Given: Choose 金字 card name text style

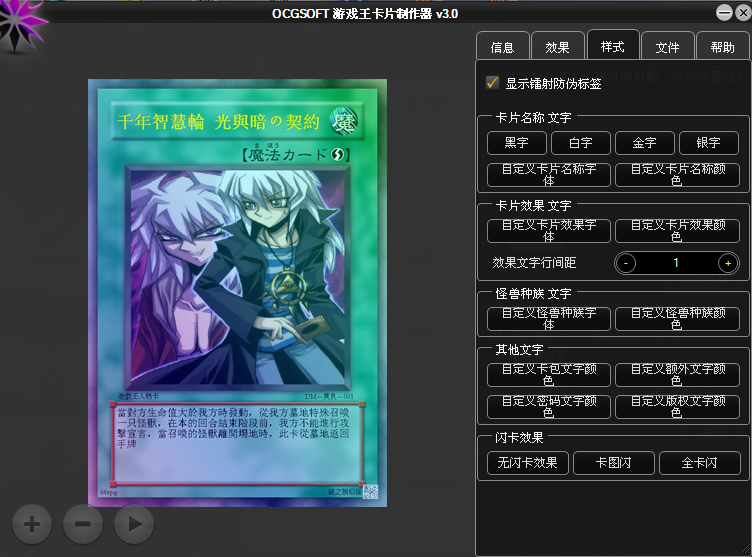Looking at the screenshot, I should coord(645,143).
